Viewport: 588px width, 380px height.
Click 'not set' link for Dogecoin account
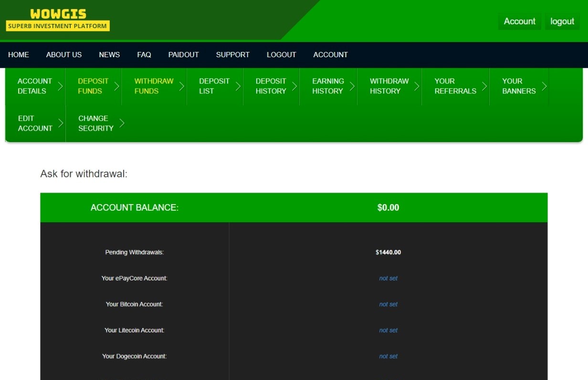click(x=388, y=356)
